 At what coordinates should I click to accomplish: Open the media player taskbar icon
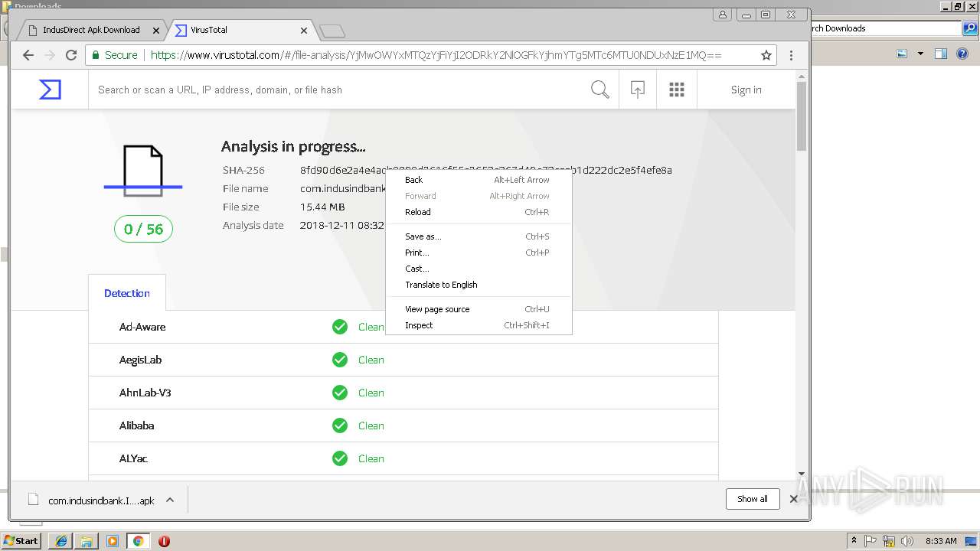113,541
